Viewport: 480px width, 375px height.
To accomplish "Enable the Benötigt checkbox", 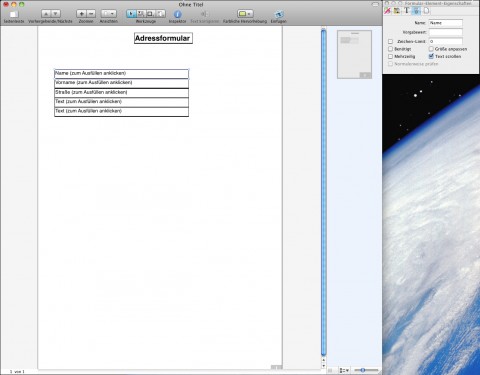I will tap(390, 49).
